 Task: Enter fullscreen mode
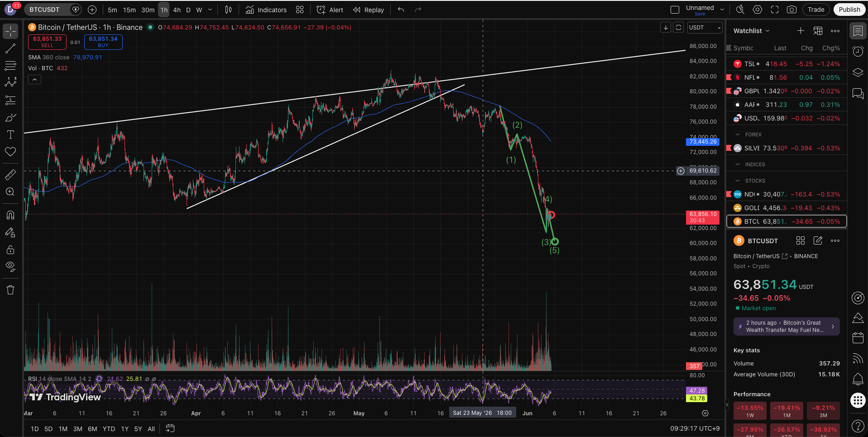click(x=775, y=10)
